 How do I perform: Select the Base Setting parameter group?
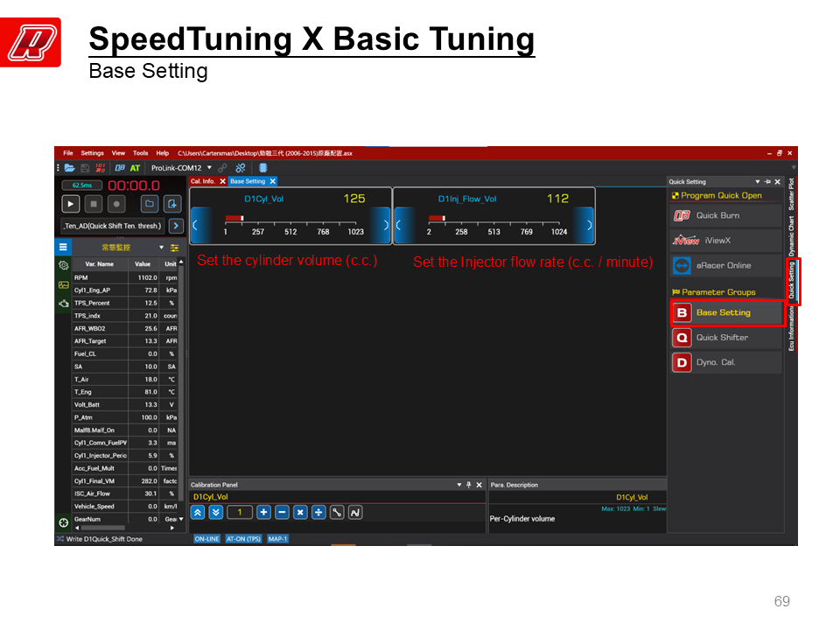click(725, 313)
